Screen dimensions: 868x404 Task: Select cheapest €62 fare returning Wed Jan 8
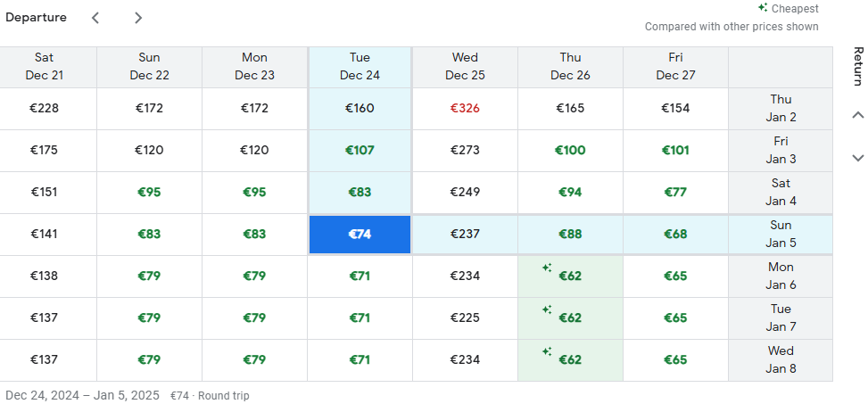click(570, 360)
